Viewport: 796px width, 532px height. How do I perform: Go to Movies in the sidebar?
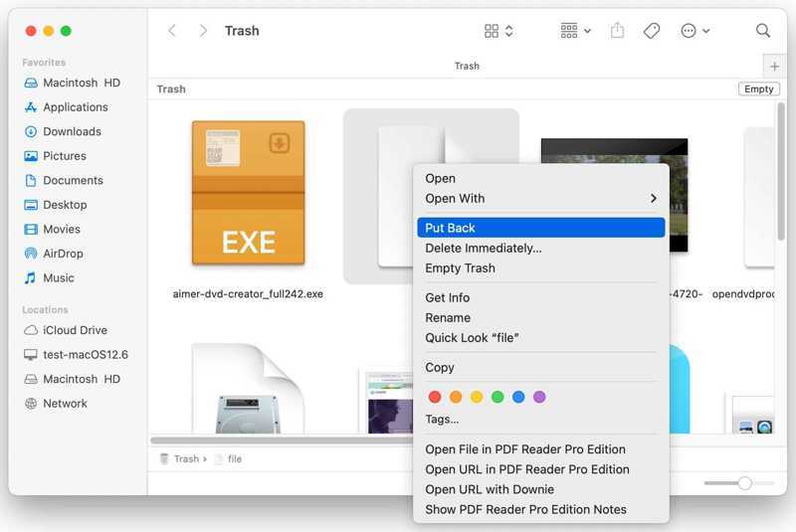(x=52, y=229)
